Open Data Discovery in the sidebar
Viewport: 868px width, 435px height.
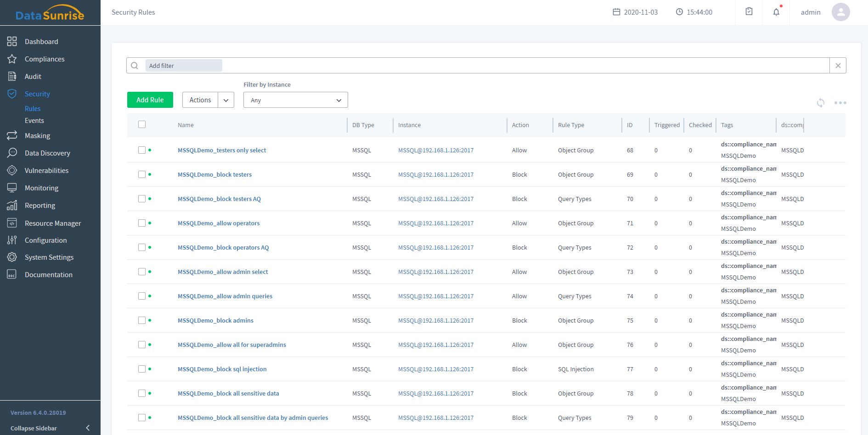pyautogui.click(x=47, y=153)
